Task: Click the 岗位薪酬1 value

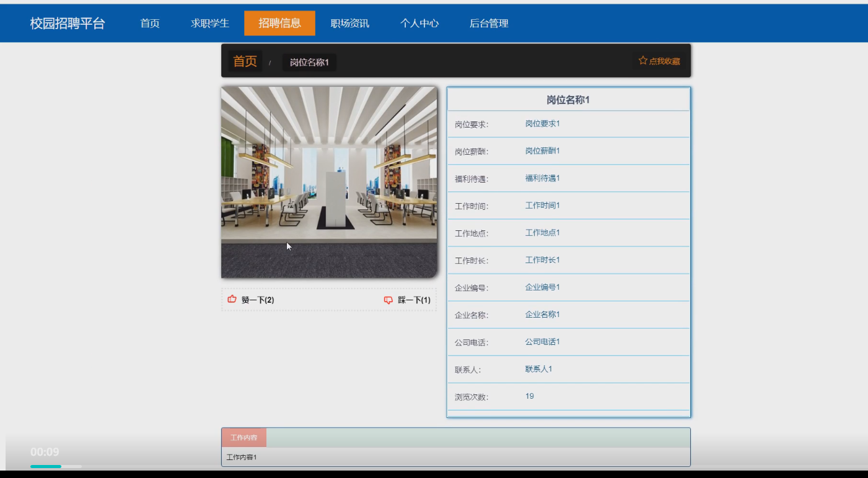Action: (x=543, y=151)
